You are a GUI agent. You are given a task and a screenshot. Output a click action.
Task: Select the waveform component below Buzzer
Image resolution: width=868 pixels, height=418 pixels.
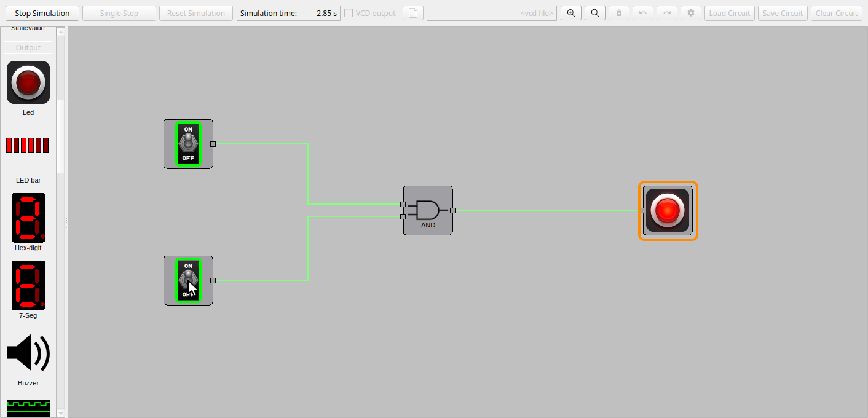coord(28,408)
